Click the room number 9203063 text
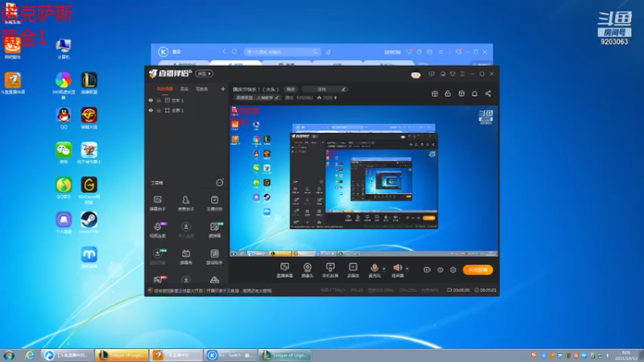Screen dimensions: 644x362 305,97
